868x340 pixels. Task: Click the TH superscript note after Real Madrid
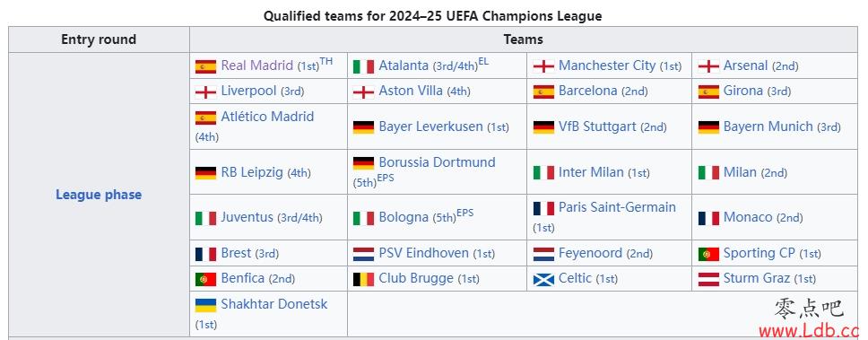[326, 61]
